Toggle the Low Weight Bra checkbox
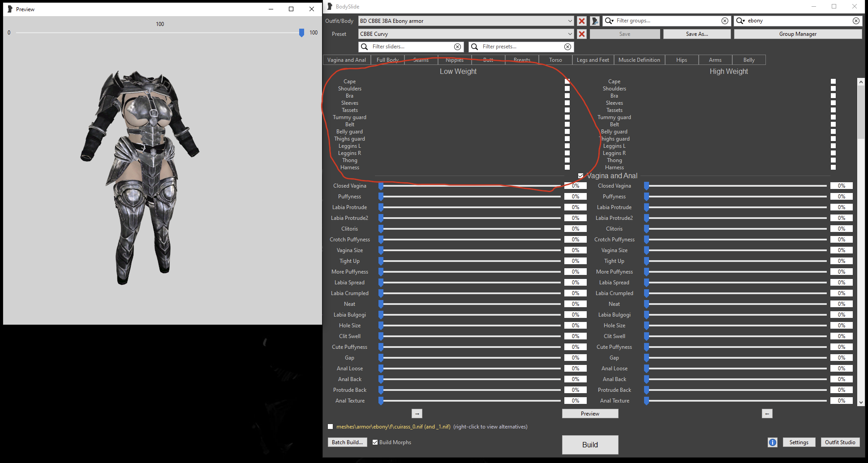 pyautogui.click(x=567, y=96)
